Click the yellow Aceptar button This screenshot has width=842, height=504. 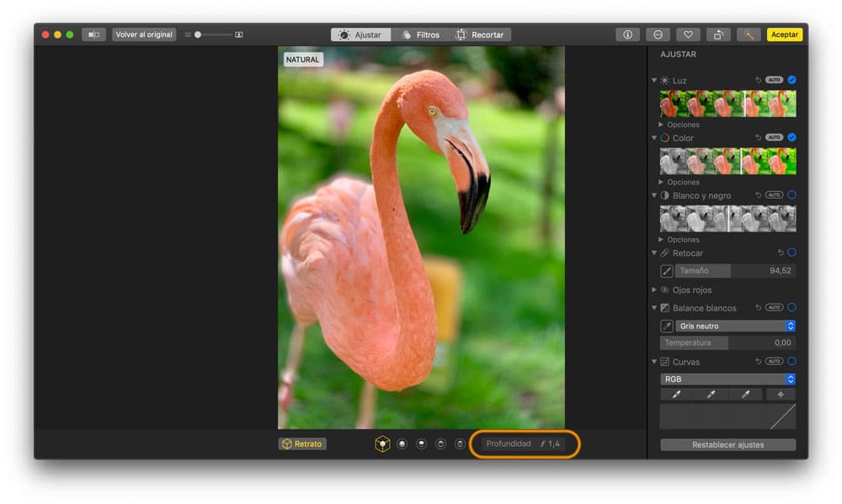[785, 34]
